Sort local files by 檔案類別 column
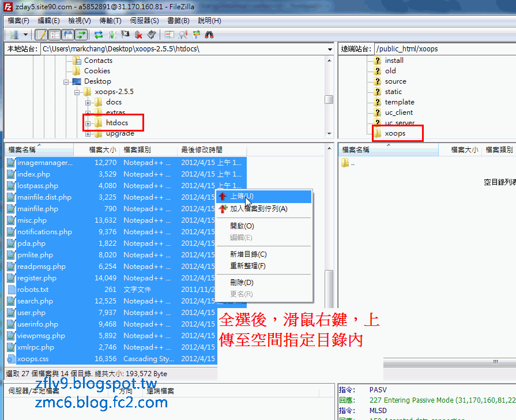The image size is (516, 420). point(148,150)
